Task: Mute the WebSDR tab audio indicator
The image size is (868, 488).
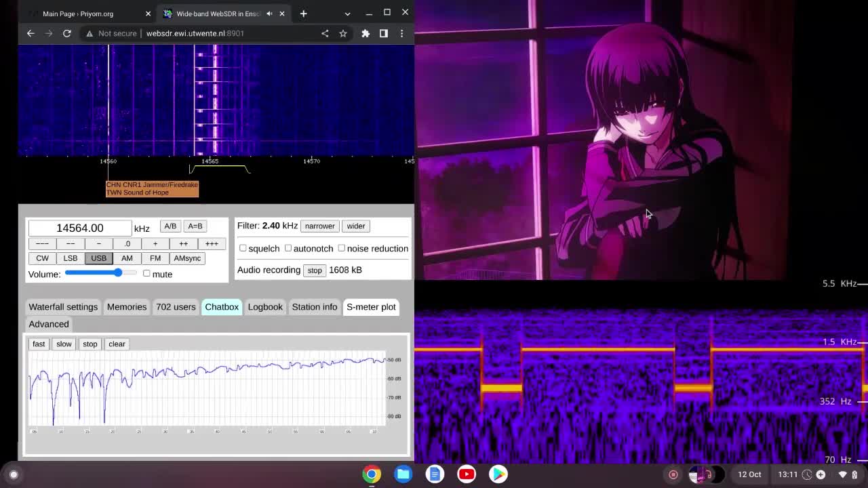Action: [x=269, y=14]
